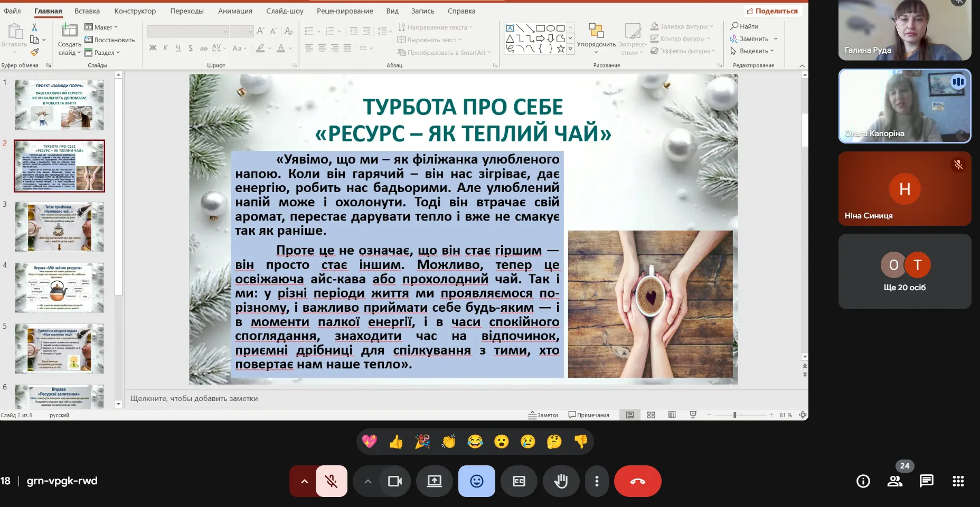Toggle closed captions
The width and height of the screenshot is (980, 507).
519,481
